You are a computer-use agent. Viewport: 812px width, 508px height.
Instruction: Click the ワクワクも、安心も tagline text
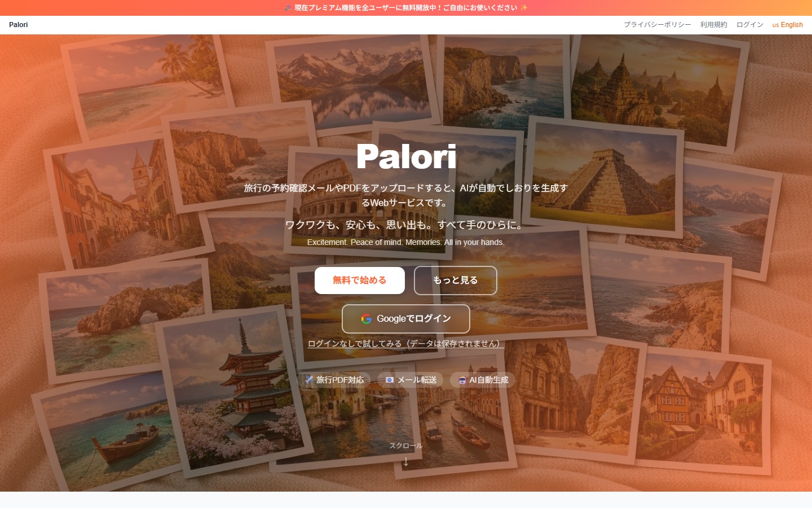[x=406, y=225]
